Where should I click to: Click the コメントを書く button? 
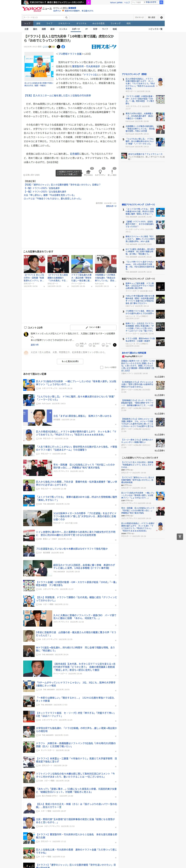pos(93,328)
